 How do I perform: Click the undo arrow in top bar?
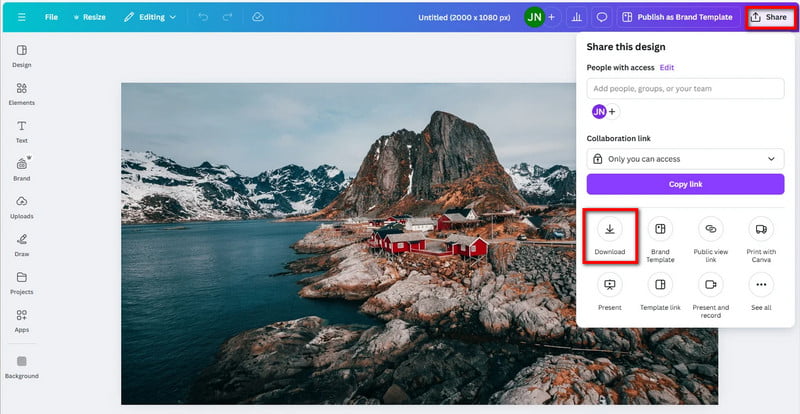tap(204, 17)
